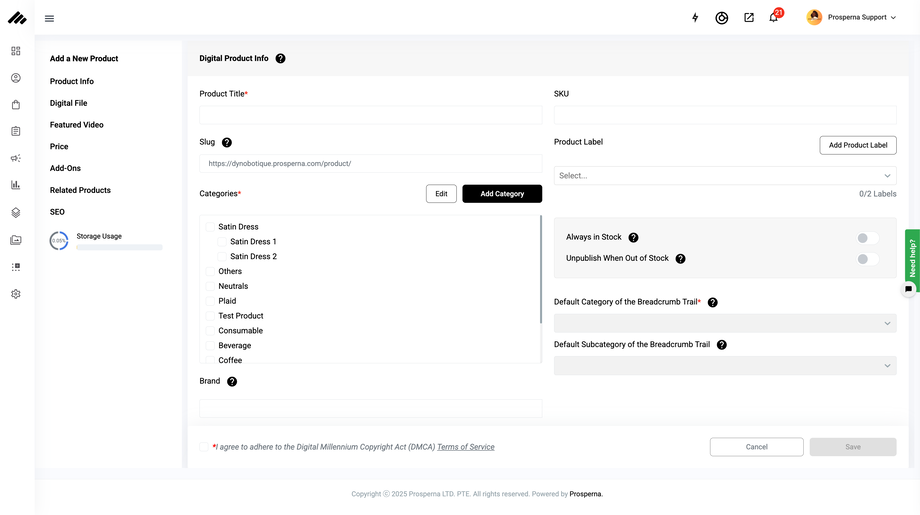Click the lightning bolt quick actions icon
The width and height of the screenshot is (920, 515).
click(696, 18)
